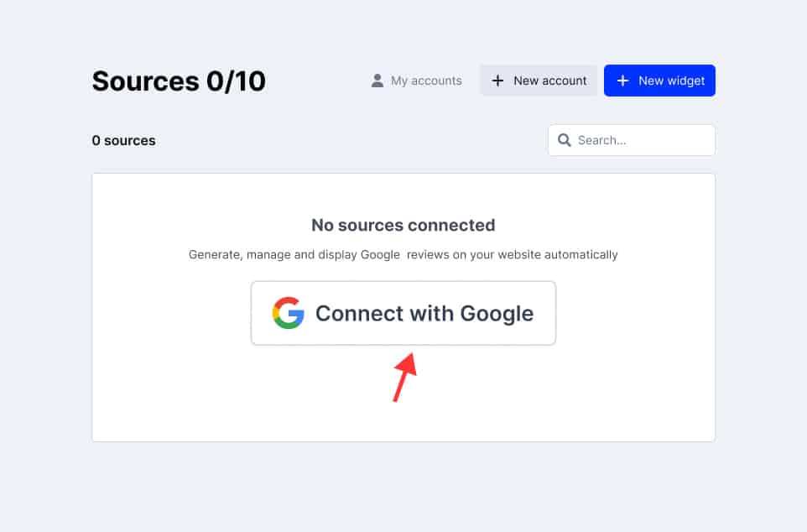The width and height of the screenshot is (807, 532).
Task: Click the multicolored Google G logo
Action: coord(289,313)
